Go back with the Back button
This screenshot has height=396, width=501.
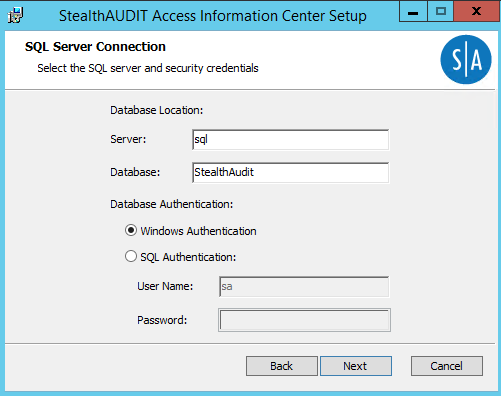[x=282, y=366]
